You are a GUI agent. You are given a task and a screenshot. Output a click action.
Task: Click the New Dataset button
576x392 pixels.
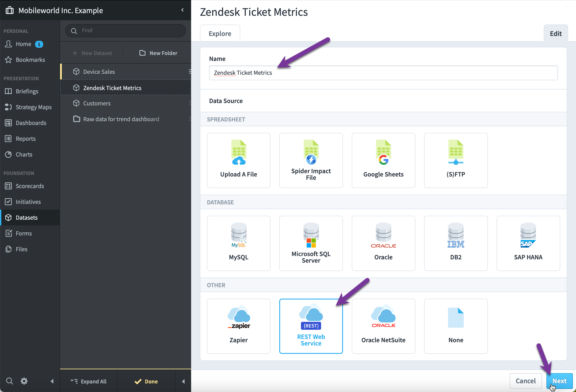point(92,53)
